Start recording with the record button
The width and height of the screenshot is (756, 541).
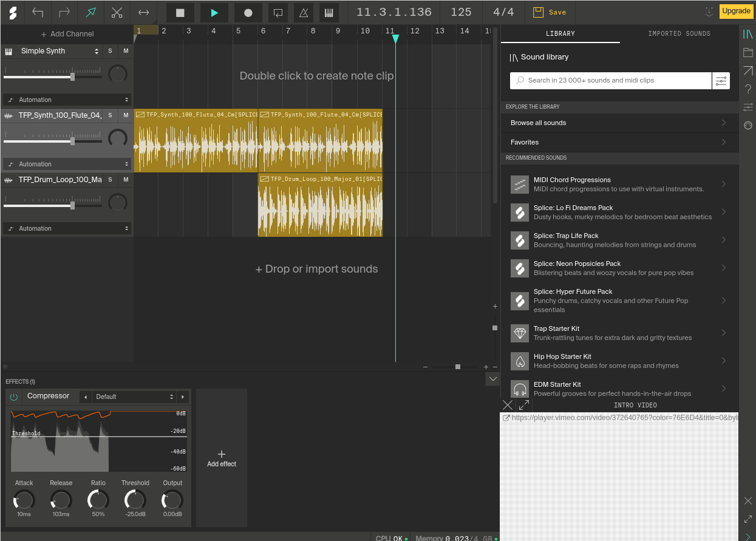pyautogui.click(x=248, y=12)
